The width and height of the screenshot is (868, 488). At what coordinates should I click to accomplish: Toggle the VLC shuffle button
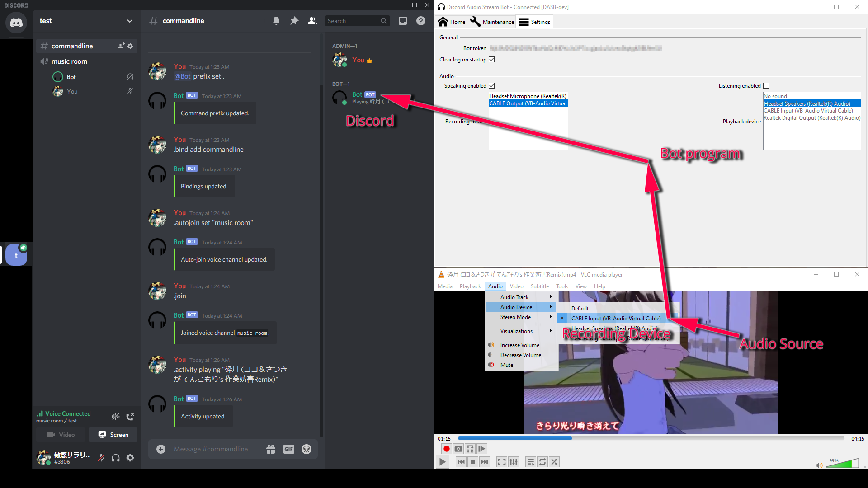(x=554, y=462)
